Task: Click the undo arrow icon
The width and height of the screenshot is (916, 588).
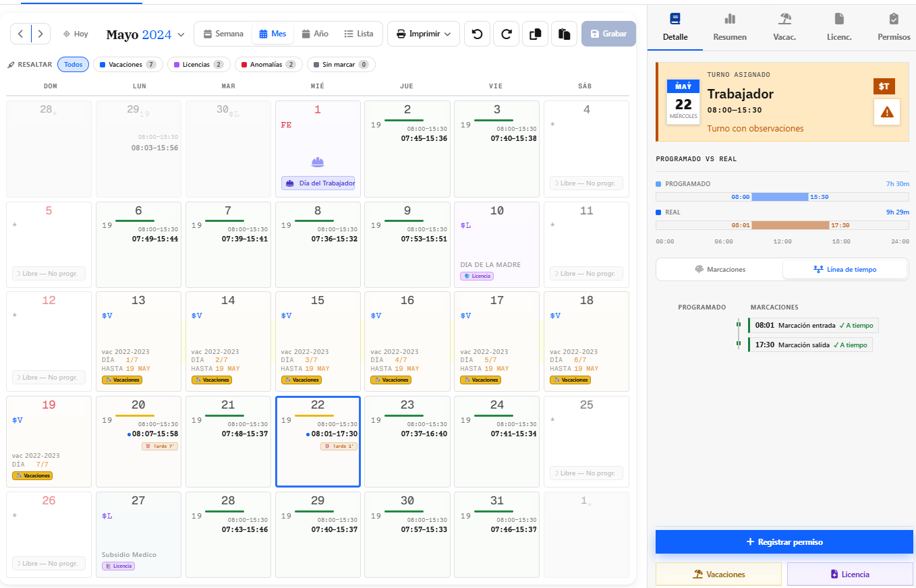Action: point(477,34)
